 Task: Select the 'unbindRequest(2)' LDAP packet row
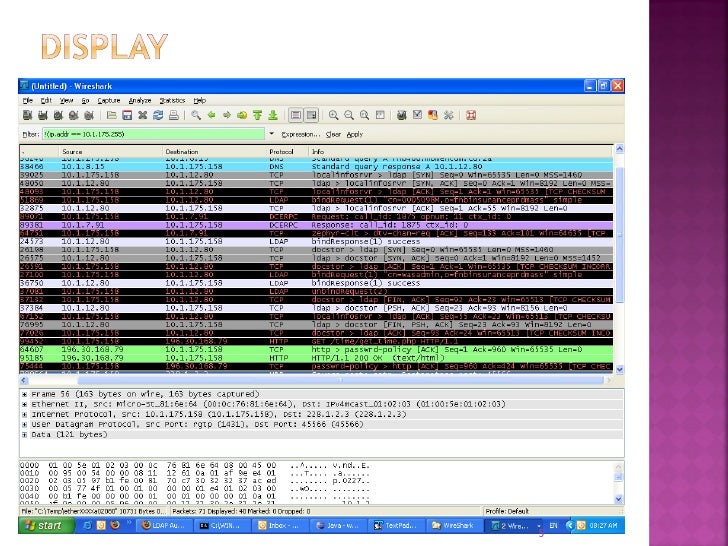(x=316, y=292)
